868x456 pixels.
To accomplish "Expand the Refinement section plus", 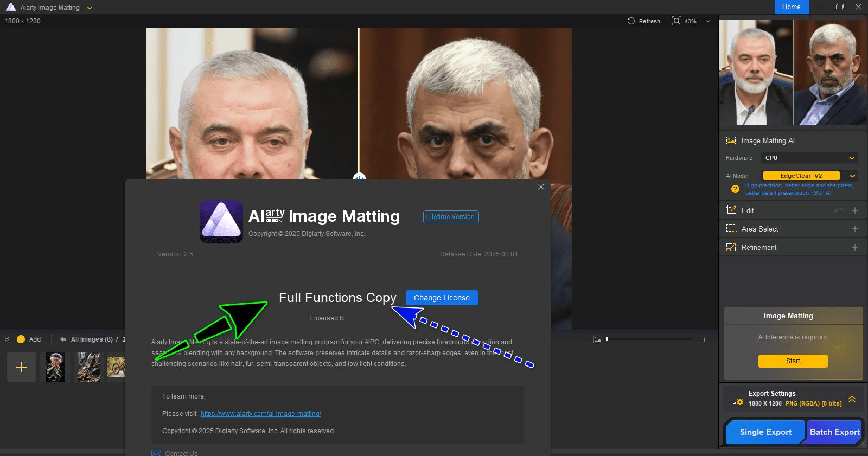I will tap(855, 247).
